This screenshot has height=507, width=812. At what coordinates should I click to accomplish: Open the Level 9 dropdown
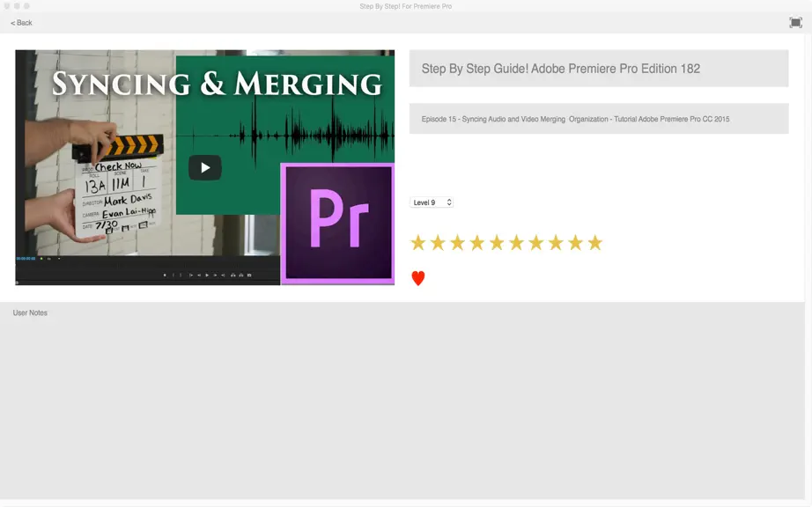pos(432,202)
